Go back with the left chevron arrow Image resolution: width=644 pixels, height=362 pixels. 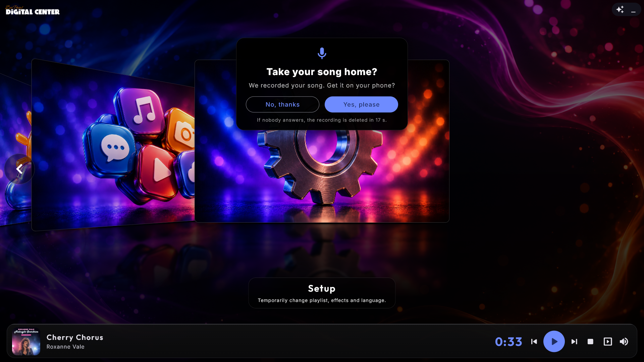[x=19, y=169]
